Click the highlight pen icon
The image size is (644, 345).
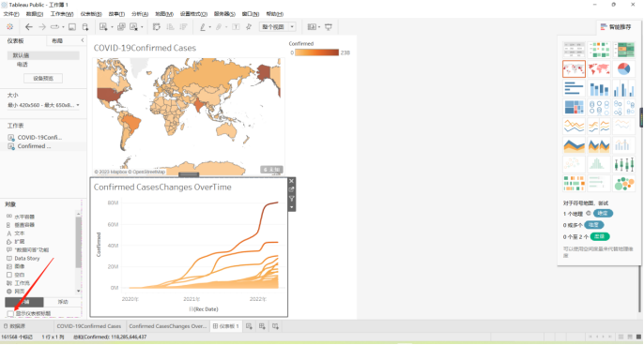[x=203, y=26]
